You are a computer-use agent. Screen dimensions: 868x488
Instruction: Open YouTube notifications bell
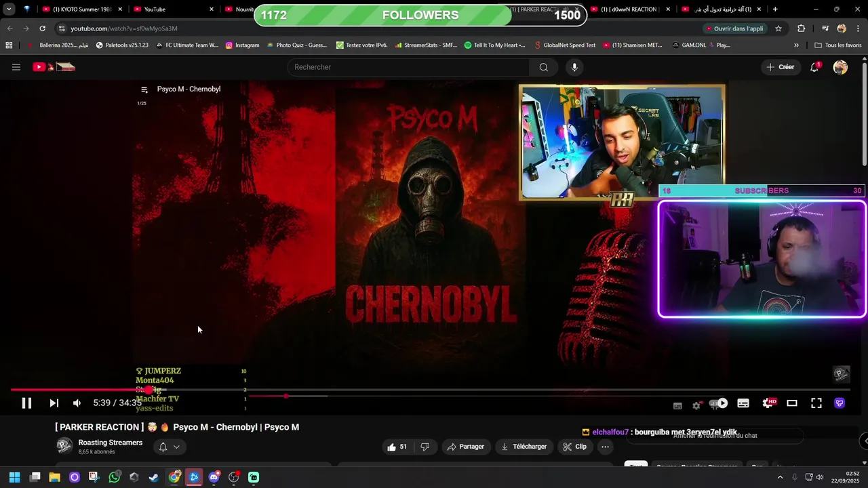[x=814, y=67]
